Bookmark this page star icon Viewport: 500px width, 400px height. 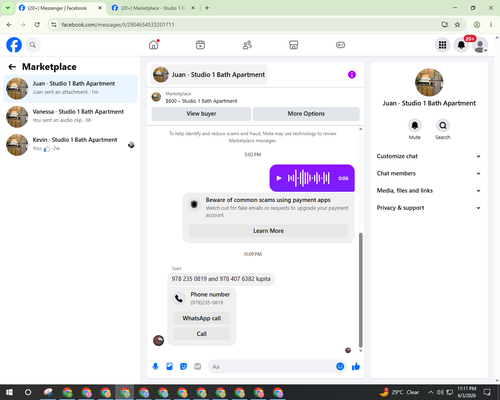[x=457, y=25]
